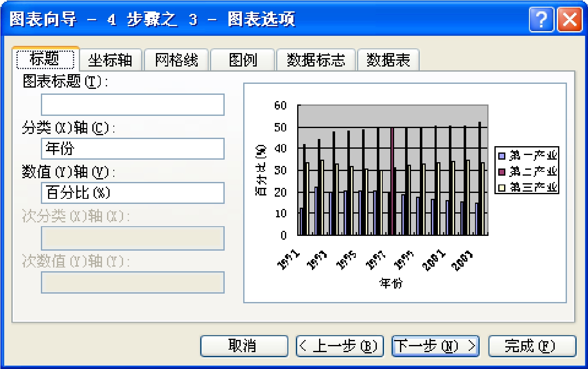Click the 完成(F) button
Screen dimensions: 588x369
tap(532, 346)
